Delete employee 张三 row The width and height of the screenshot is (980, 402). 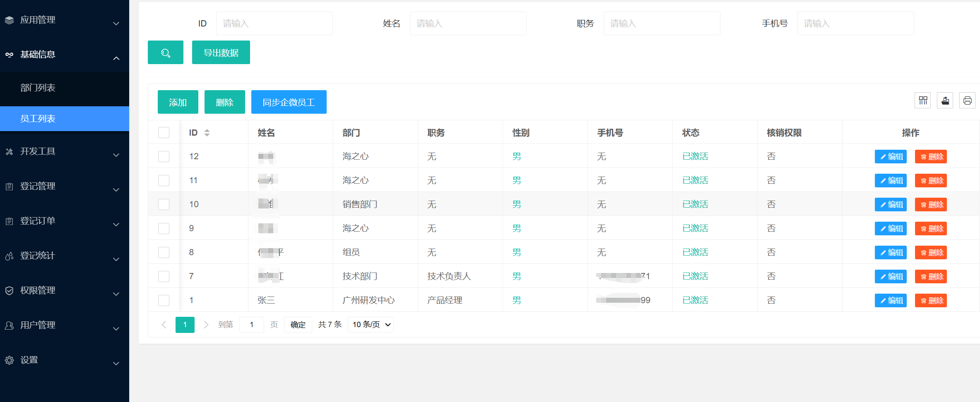(931, 301)
